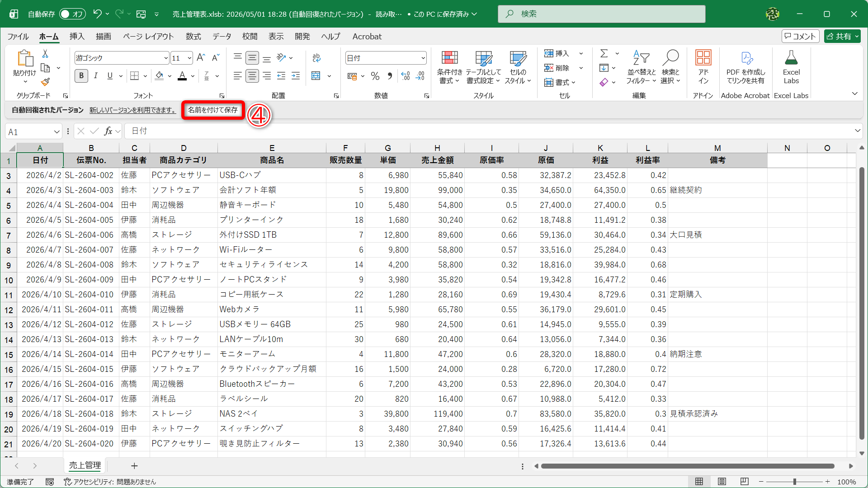Click zoom slider handle
Screen dimensions: 868x488
pos(795,482)
